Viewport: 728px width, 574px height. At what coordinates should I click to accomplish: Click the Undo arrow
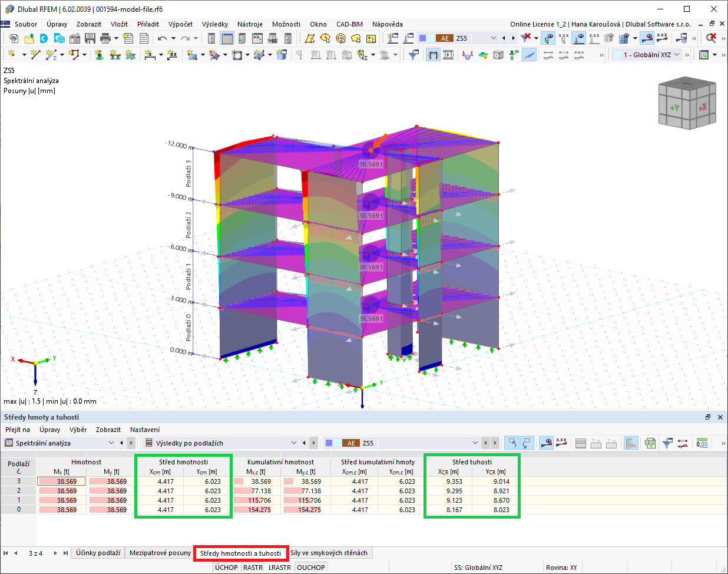163,38
